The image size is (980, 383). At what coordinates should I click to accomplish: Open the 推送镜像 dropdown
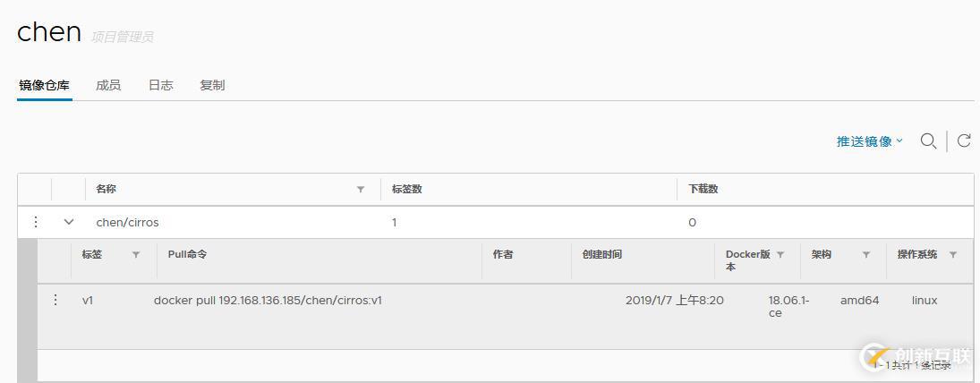tap(869, 141)
